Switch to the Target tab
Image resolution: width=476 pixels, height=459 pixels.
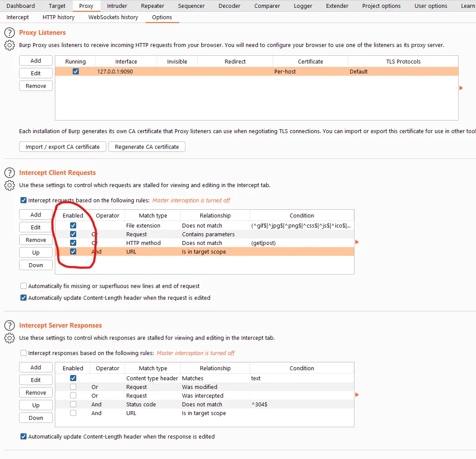[x=57, y=6]
